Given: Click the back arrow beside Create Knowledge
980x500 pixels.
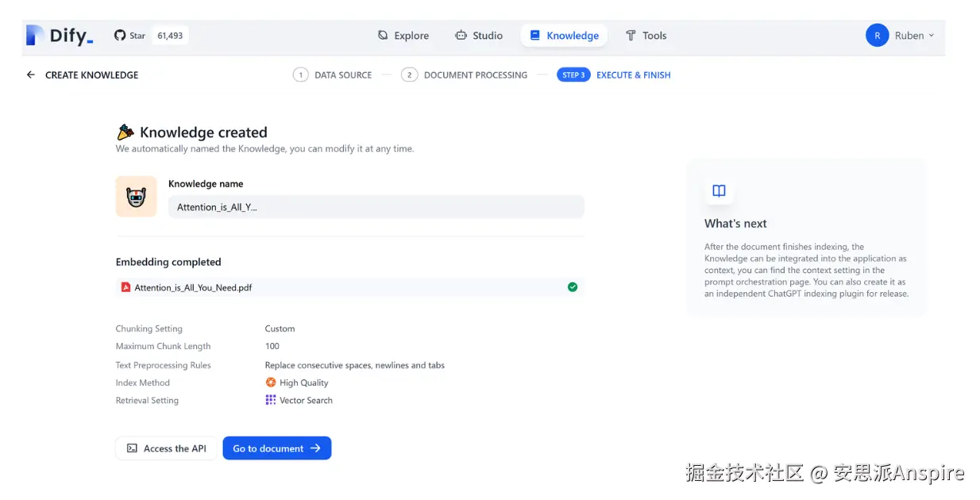Looking at the screenshot, I should 31,75.
